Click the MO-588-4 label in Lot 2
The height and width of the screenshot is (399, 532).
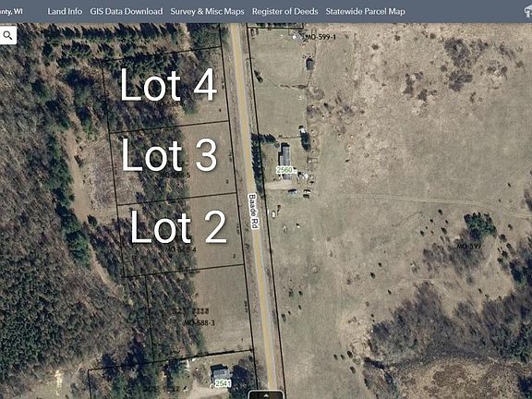(x=180, y=249)
